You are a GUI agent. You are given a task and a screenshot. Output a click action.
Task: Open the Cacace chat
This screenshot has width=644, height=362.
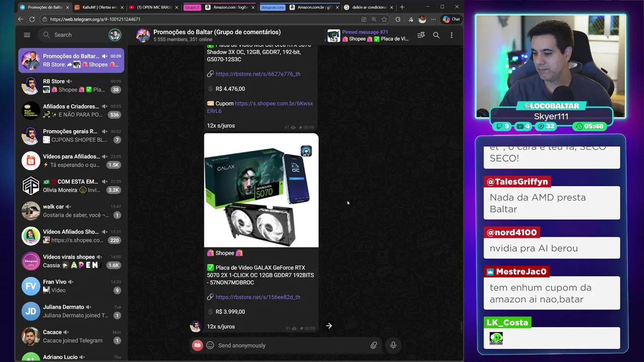[71, 336]
